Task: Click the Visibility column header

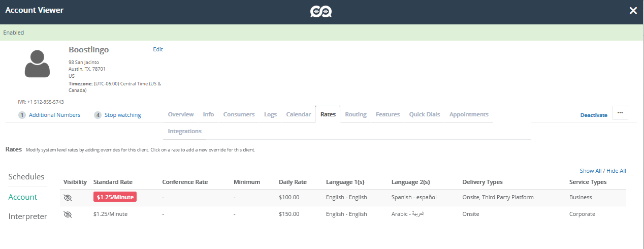Action: pyautogui.click(x=75, y=182)
